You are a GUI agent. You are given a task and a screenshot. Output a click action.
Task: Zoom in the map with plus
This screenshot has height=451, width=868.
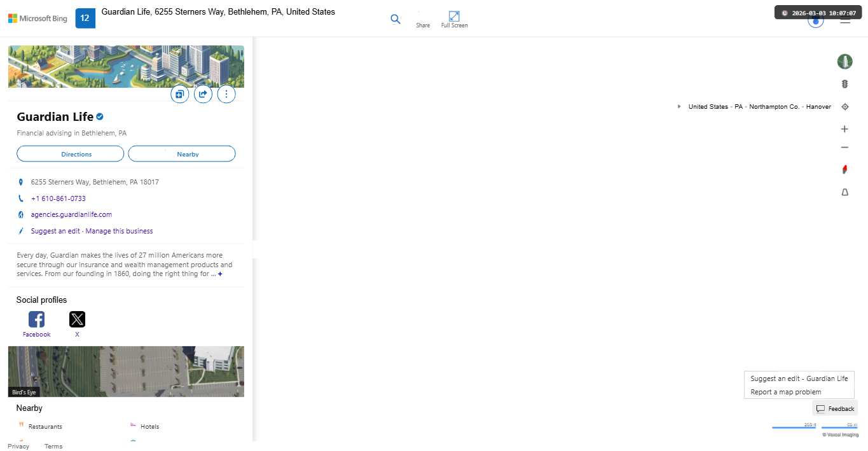coord(844,129)
